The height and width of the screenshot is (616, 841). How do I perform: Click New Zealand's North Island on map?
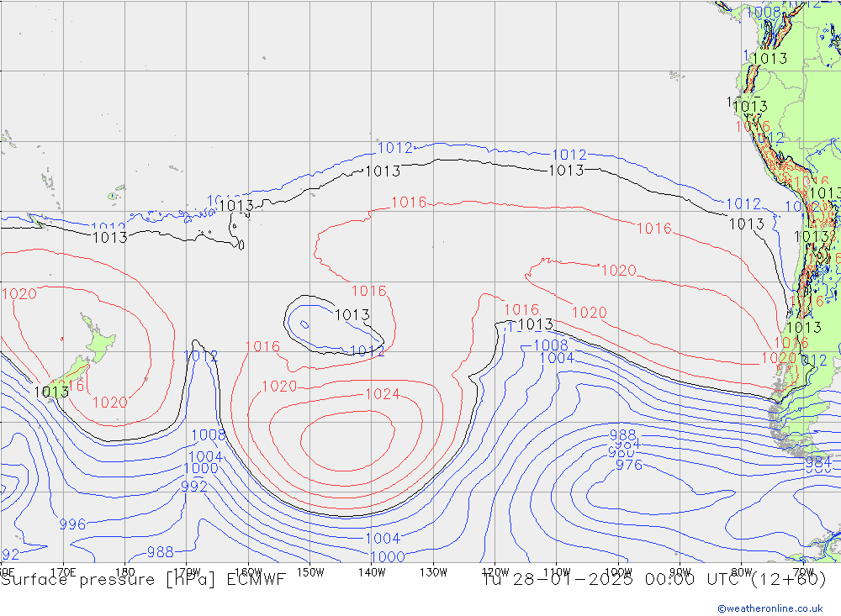coord(98,343)
